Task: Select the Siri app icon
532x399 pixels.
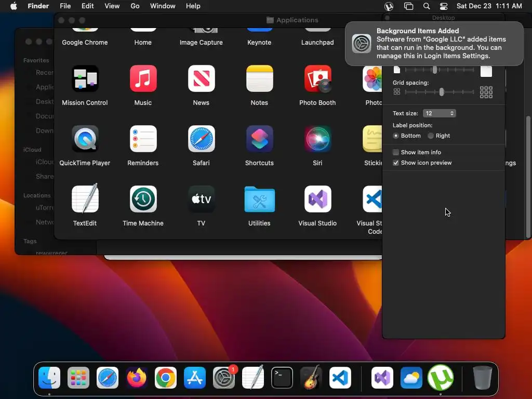Action: [317, 139]
